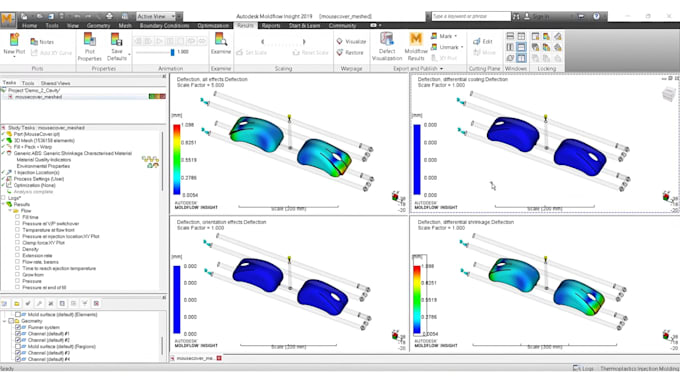
Task: Click the Restore warpage button
Action: coord(350,52)
